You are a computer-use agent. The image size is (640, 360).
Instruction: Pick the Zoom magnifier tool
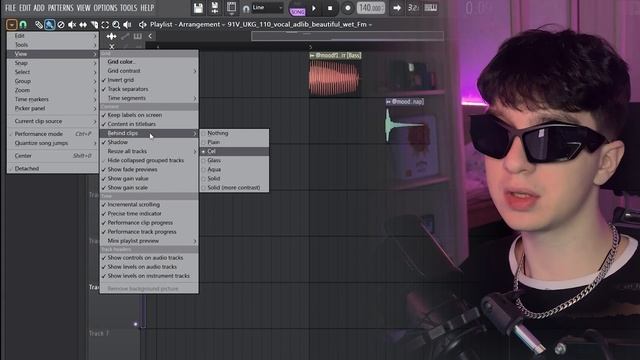(x=116, y=25)
